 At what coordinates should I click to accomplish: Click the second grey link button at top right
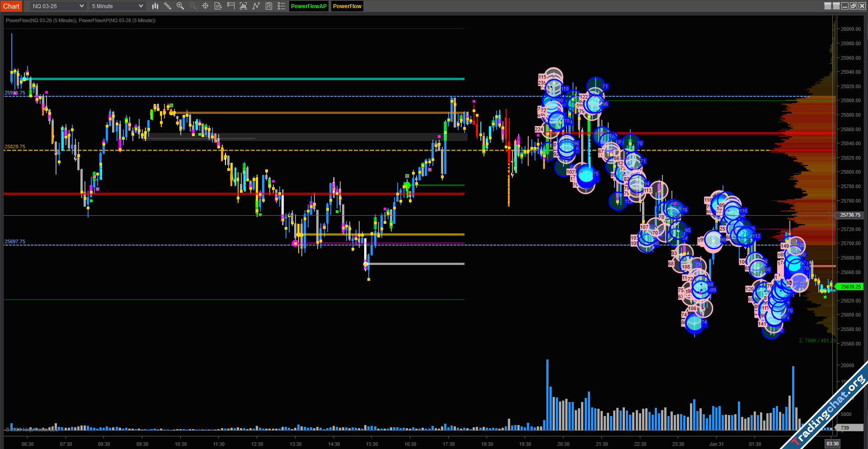pyautogui.click(x=836, y=6)
